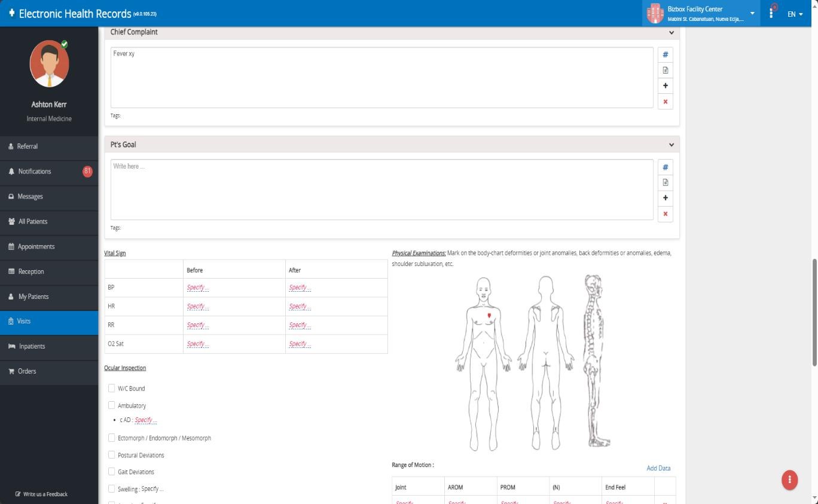The width and height of the screenshot is (818, 504).
Task: Click the plus icon next to Chief Complaint
Action: (x=665, y=85)
